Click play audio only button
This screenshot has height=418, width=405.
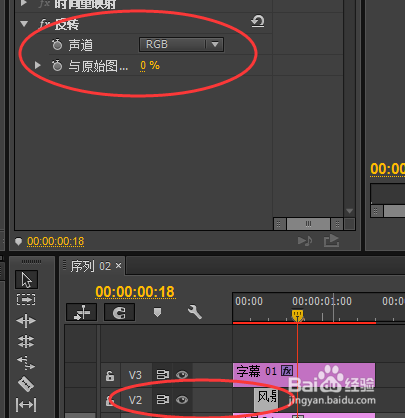tap(305, 241)
